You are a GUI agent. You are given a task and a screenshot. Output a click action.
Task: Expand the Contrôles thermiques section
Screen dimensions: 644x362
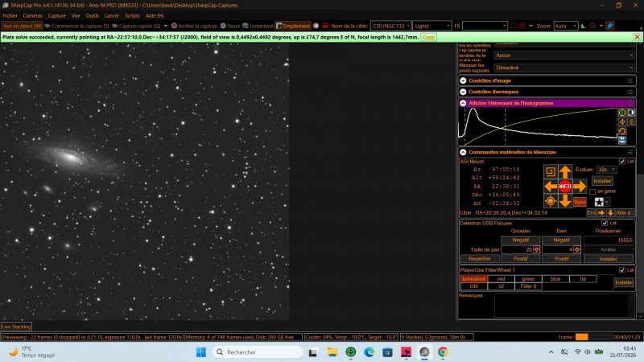(463, 92)
